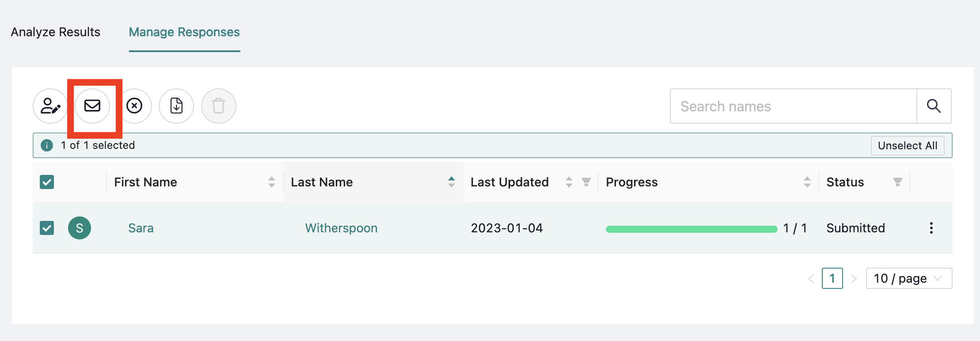Uncheck the select-all header checkbox
This screenshot has height=341, width=980.
click(47, 182)
